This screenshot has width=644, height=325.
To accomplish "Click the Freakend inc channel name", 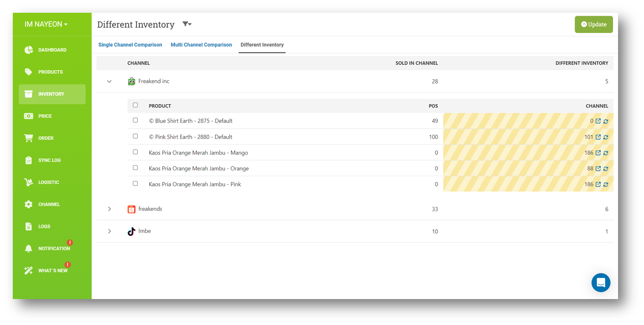I will click(x=154, y=81).
